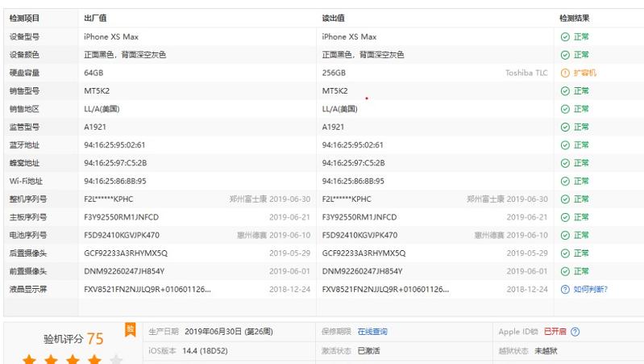Click the 硬盘容量 row label
Viewport: 644px width, 364px height.
tap(24, 73)
